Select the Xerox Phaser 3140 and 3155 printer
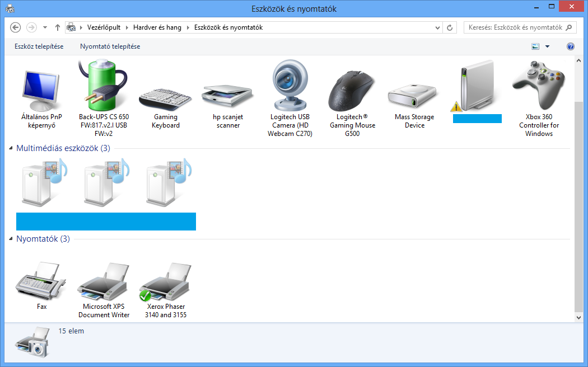This screenshot has width=588, height=367. (x=165, y=281)
